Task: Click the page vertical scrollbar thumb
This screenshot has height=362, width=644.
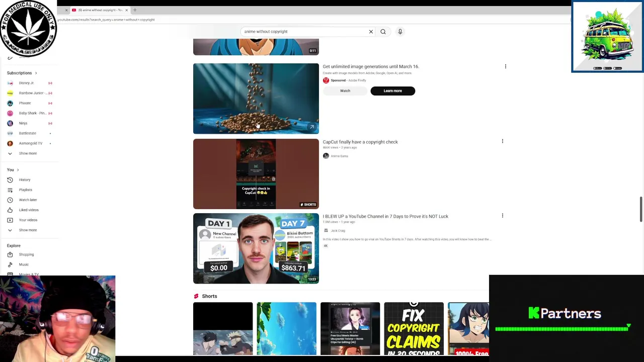Action: point(641,209)
